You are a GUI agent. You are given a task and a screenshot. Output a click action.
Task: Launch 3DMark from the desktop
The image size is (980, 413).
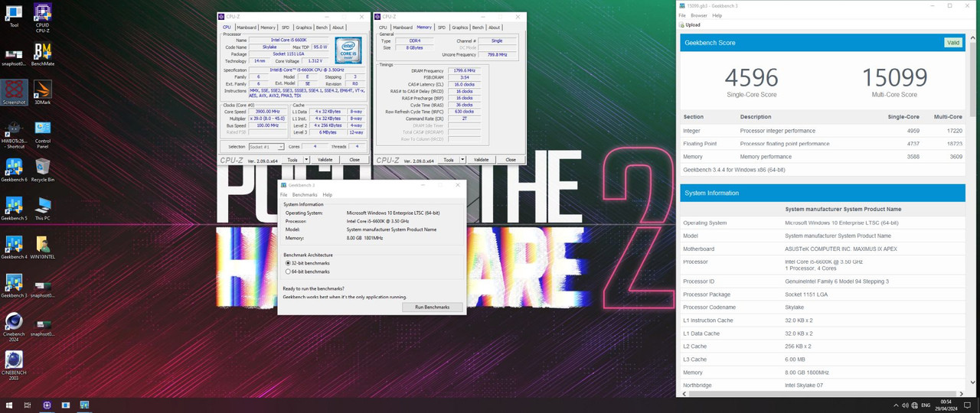[x=43, y=92]
